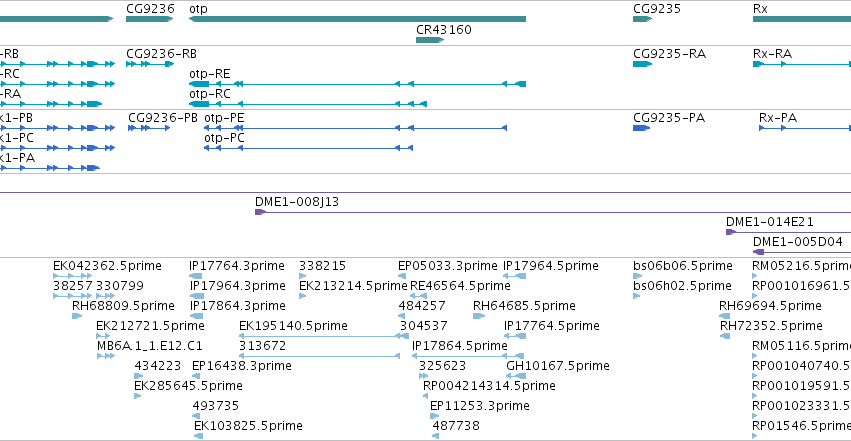Select the CG9235 gene glyph
The width and height of the screenshot is (851, 441).
coord(642,20)
